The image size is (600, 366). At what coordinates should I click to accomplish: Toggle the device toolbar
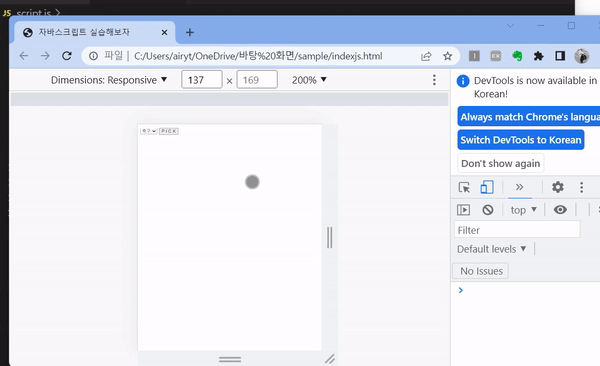[x=487, y=187]
